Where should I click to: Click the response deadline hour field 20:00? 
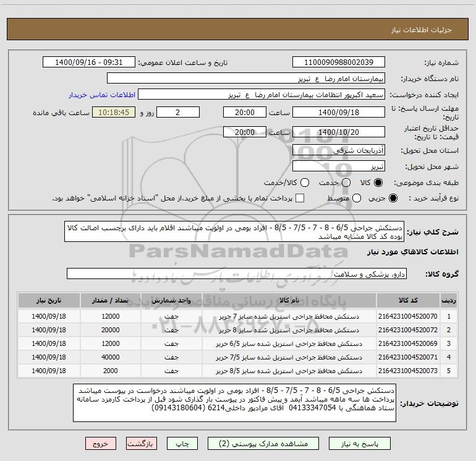click(245, 112)
